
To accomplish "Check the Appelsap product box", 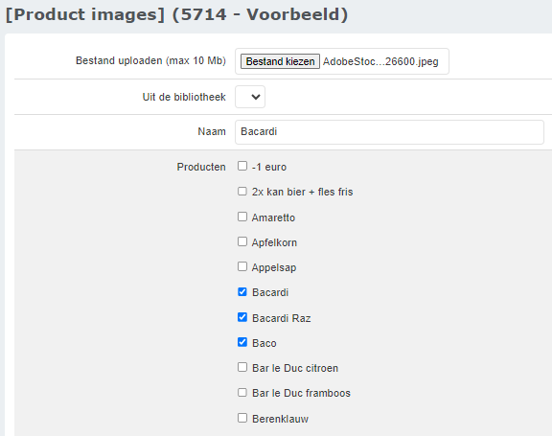I will [x=242, y=267].
